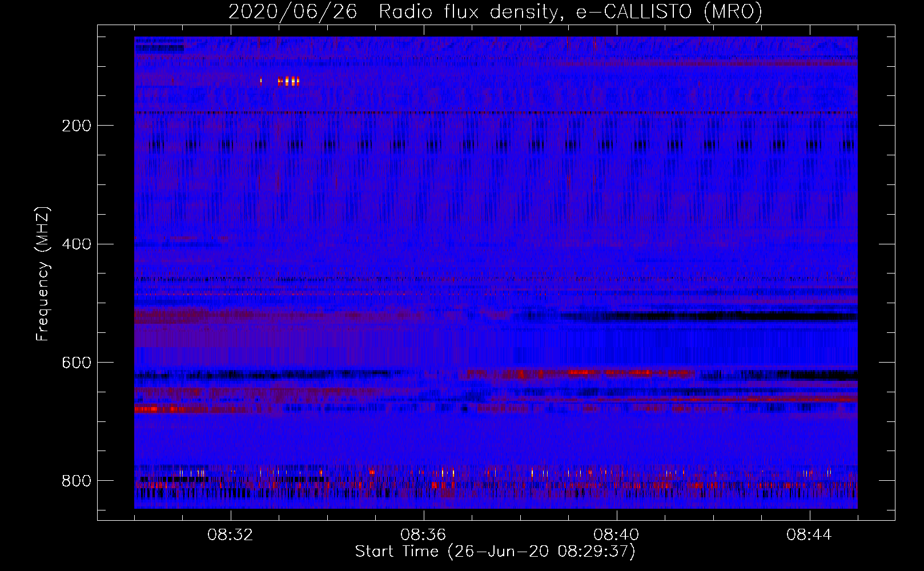The height and width of the screenshot is (571, 924).
Task: Select the 'Frequency (MHZ)' axis label
Action: tap(43, 274)
